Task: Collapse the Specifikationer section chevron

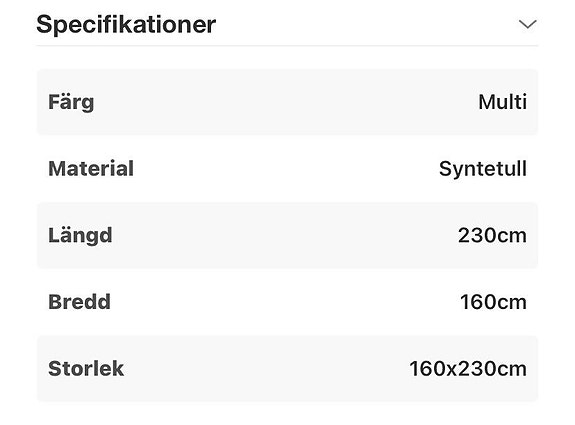Action: 528,25
